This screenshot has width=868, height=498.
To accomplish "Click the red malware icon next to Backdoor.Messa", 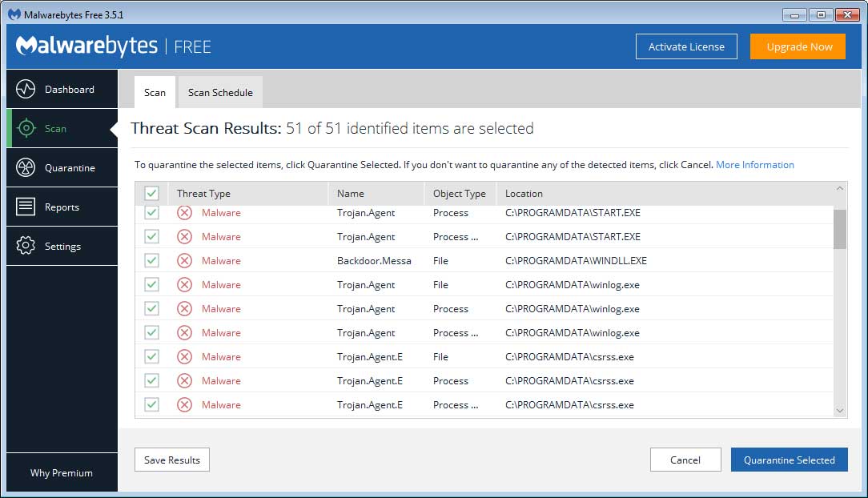I will [184, 260].
